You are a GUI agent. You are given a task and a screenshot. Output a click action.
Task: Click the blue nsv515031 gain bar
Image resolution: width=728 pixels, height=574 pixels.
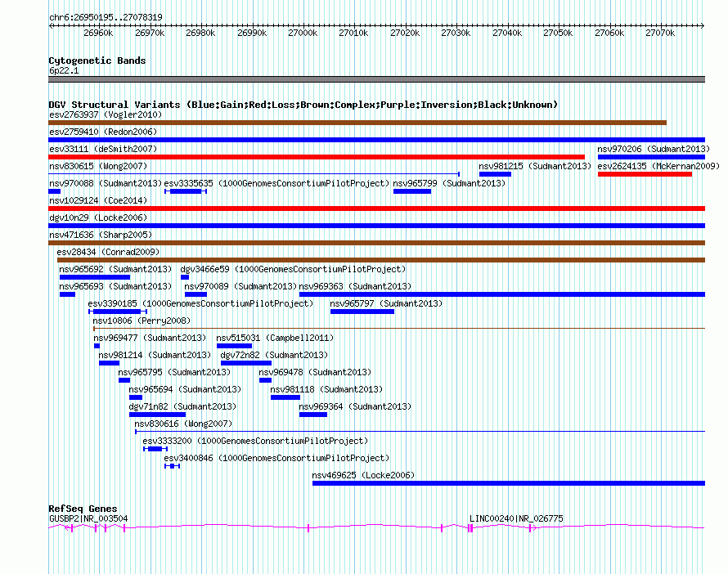[235, 346]
